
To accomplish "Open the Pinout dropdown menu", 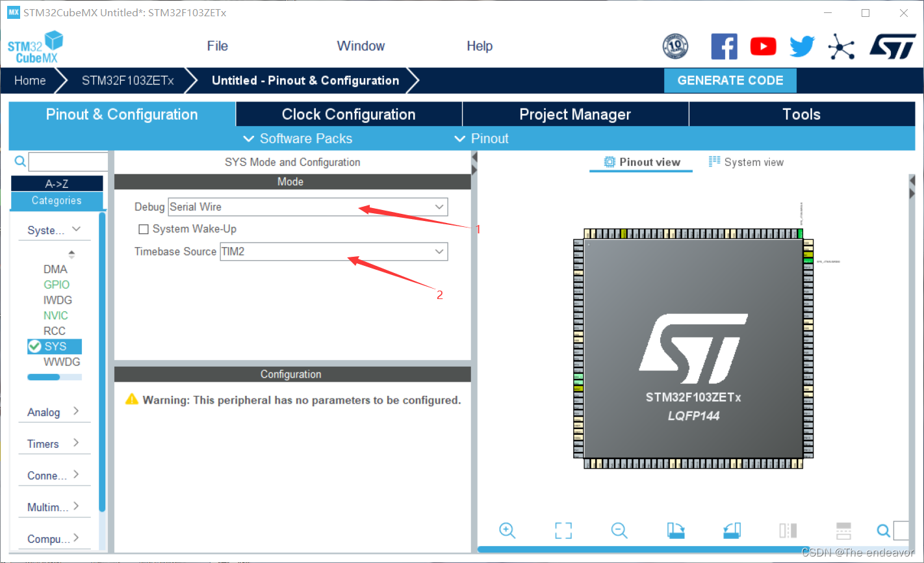I will coord(481,138).
